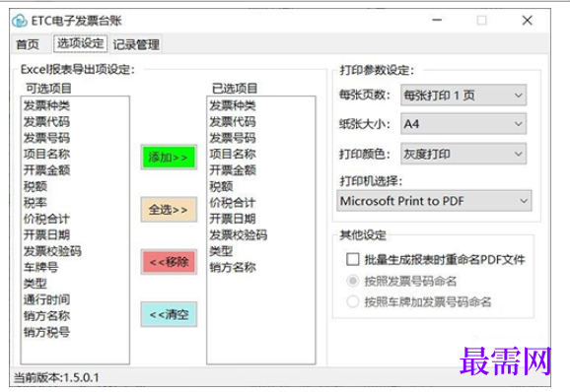Select 类型 in 可选项目 list
570x392 pixels.
(x=36, y=284)
